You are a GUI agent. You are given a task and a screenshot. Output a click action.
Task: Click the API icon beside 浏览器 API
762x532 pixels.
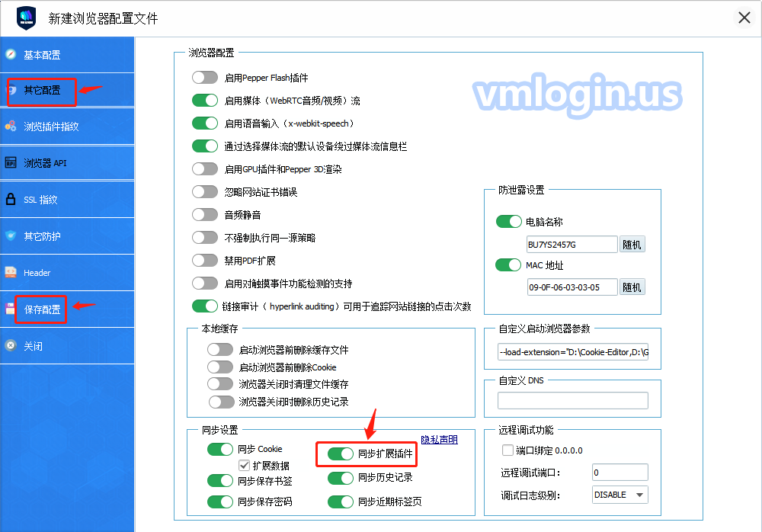(11, 162)
